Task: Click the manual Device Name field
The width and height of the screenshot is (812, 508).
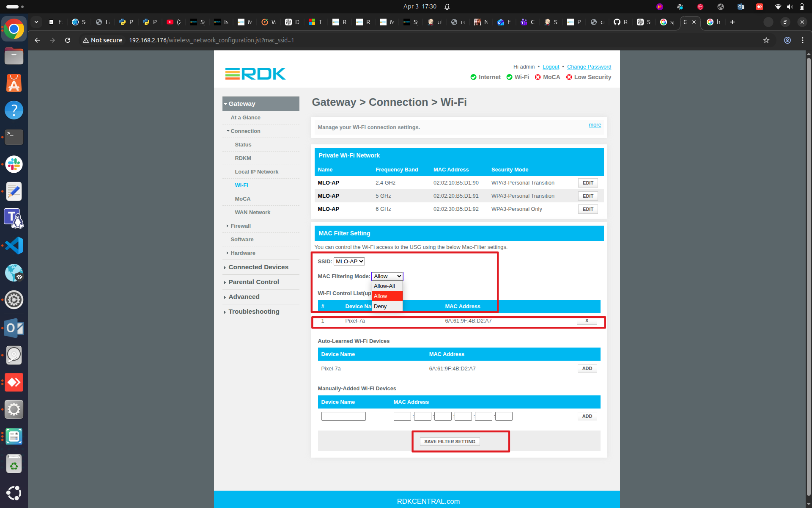Action: point(343,417)
